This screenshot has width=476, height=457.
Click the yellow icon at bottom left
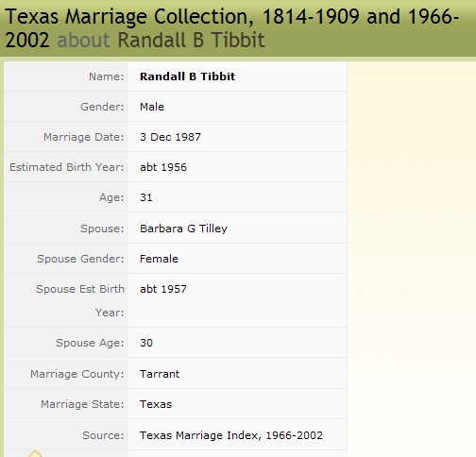click(x=35, y=453)
